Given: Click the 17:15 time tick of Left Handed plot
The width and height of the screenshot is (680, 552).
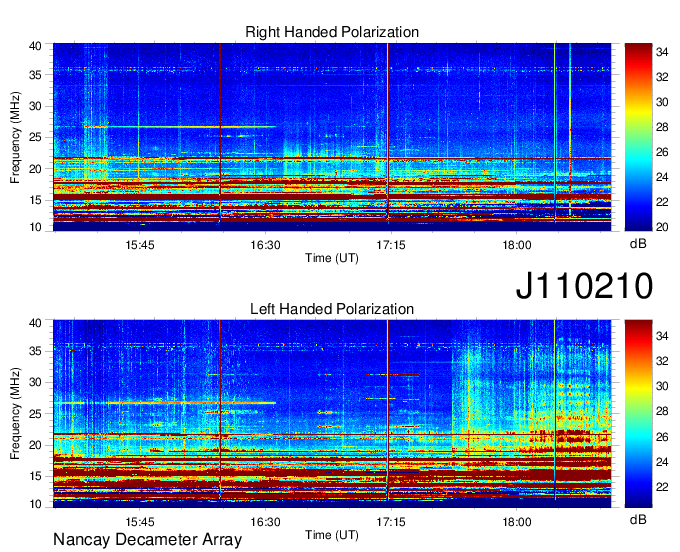Looking at the screenshot, I should [391, 522].
